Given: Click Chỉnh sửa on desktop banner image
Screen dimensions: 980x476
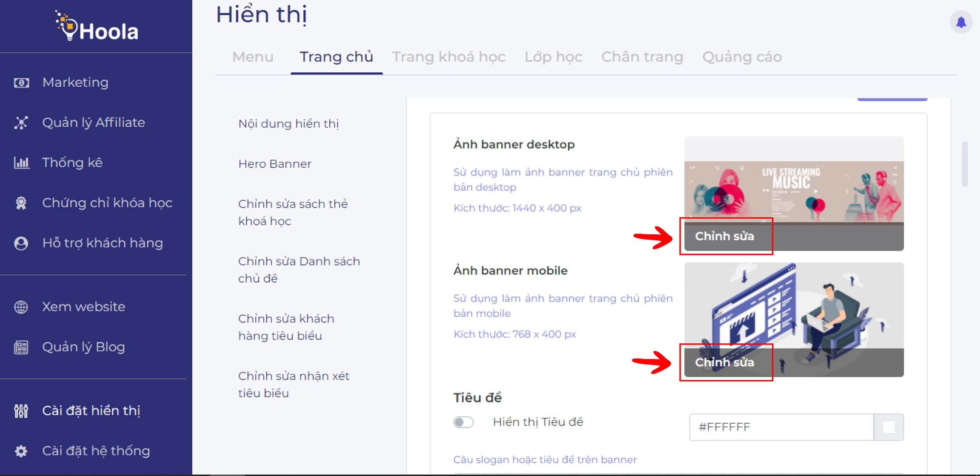Looking at the screenshot, I should [725, 237].
